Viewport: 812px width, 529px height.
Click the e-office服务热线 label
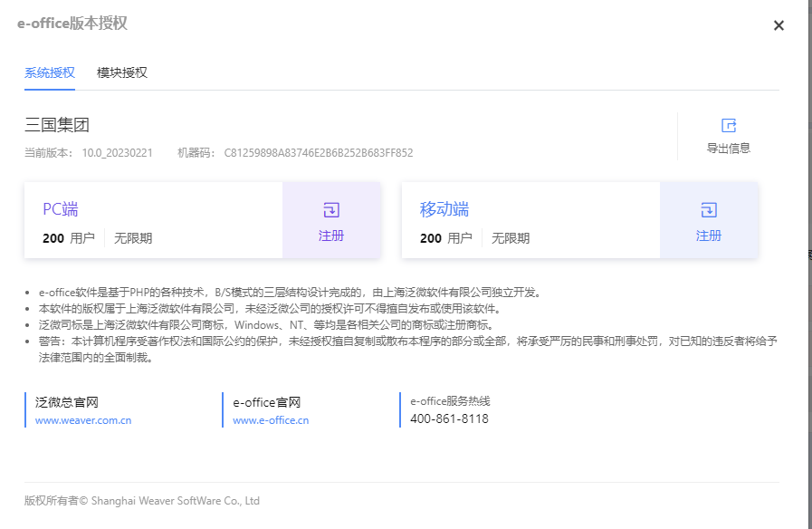click(450, 401)
